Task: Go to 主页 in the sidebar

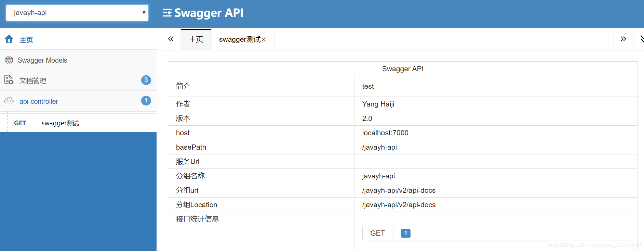Action: (26, 40)
